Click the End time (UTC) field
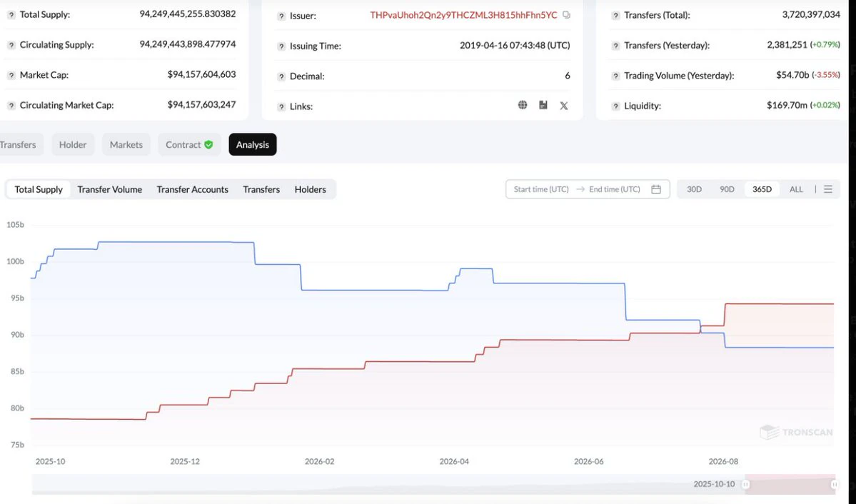This screenshot has height=504, width=856. [x=615, y=189]
